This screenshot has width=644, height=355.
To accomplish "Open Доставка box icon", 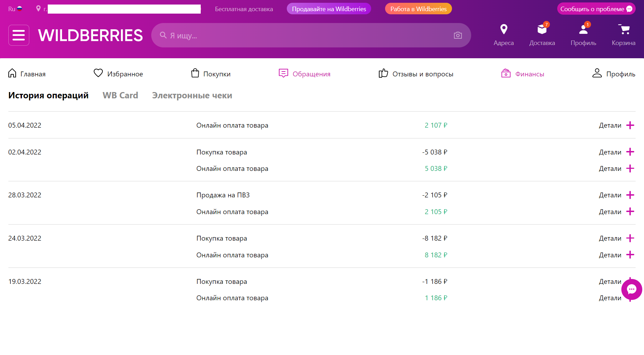I will pos(542,29).
